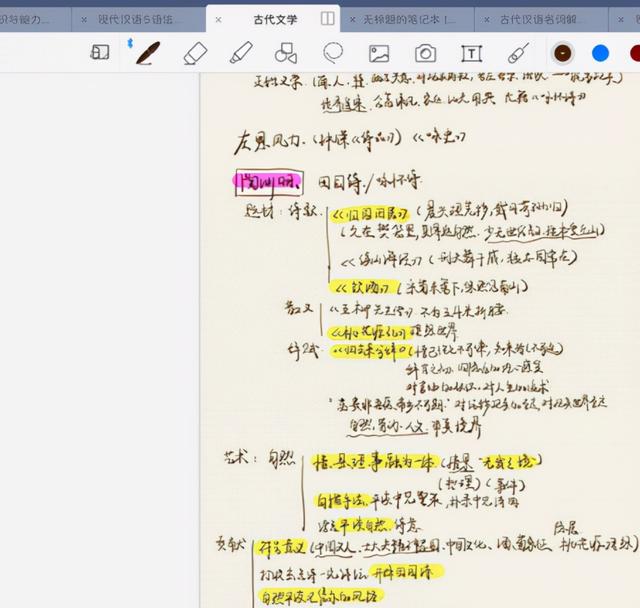Open the zoom window tool in the toolbar
This screenshot has width=640, height=608.
pyautogui.click(x=100, y=53)
